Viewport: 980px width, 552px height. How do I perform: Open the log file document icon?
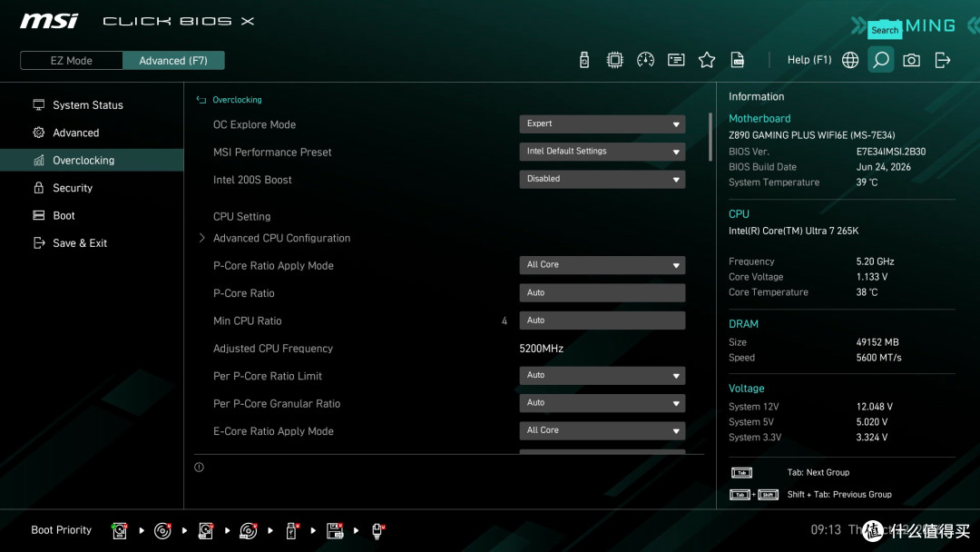pyautogui.click(x=738, y=60)
